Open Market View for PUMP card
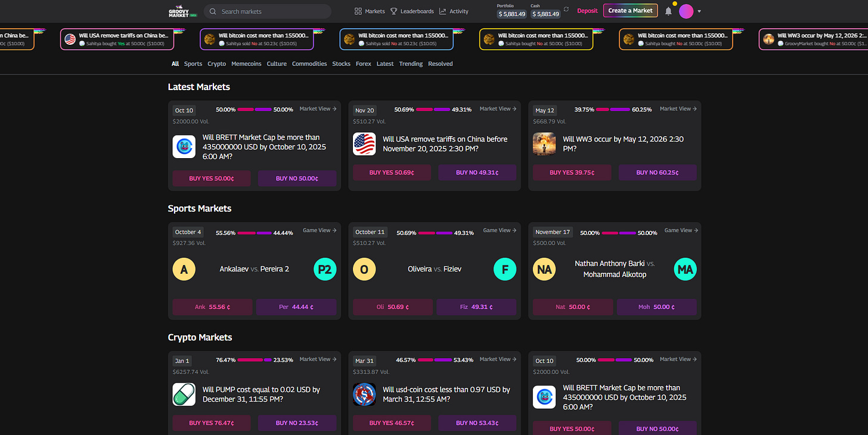This screenshot has width=868, height=435. 318,359
